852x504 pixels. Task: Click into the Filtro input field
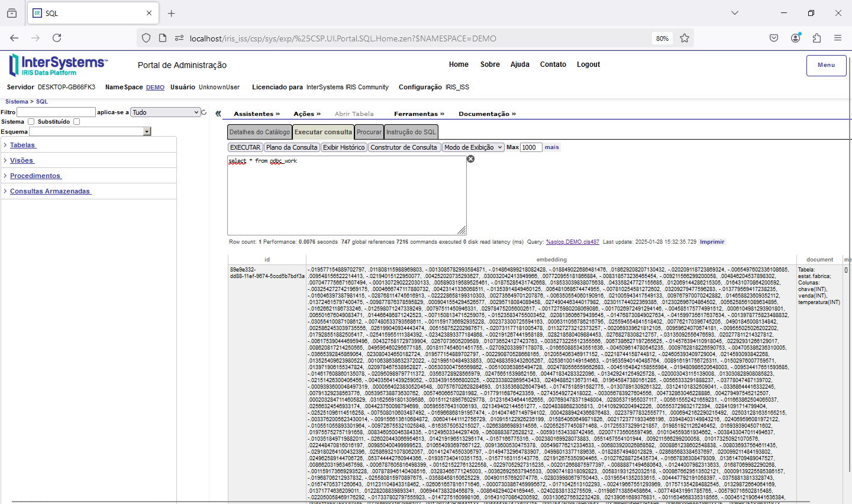56,112
